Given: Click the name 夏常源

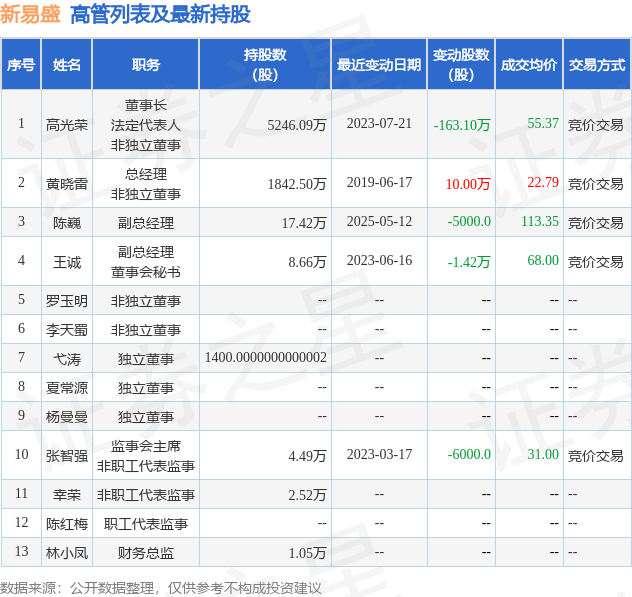Looking at the screenshot, I should click(x=67, y=388).
